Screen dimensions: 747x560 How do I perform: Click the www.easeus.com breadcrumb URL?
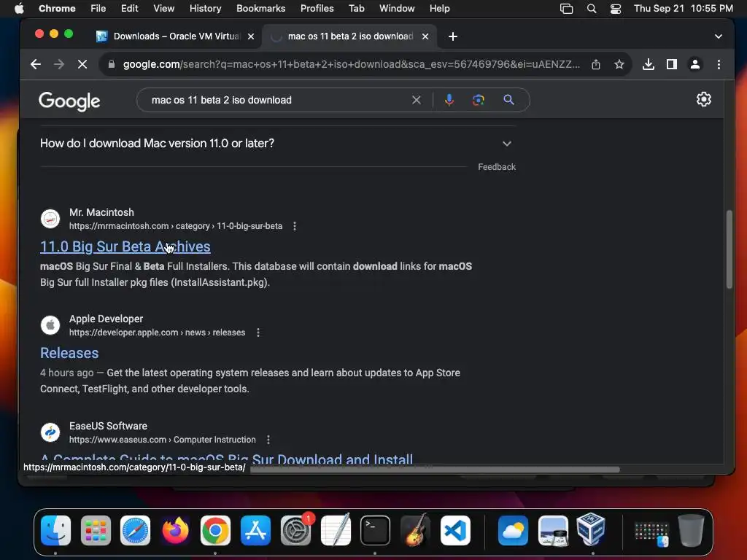(163, 440)
